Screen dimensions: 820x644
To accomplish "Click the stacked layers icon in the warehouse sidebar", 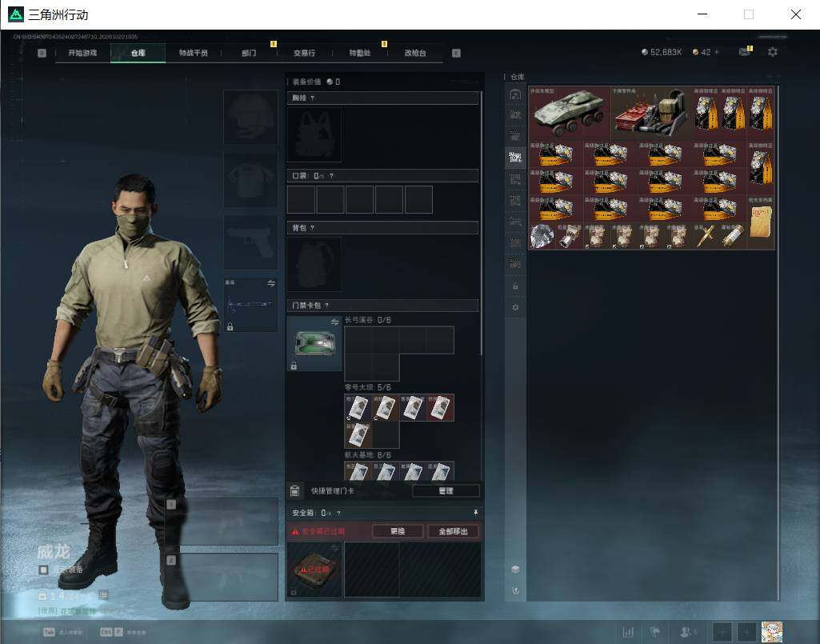I will (515, 569).
